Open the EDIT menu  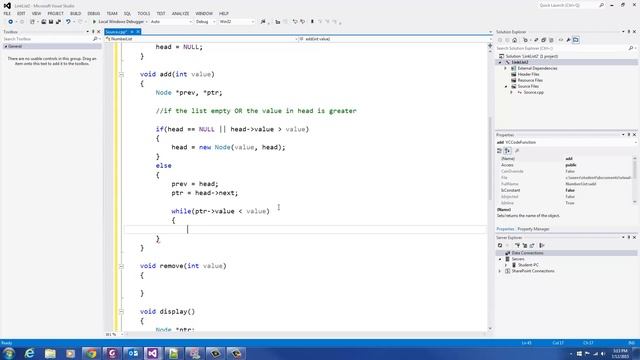click(x=21, y=13)
